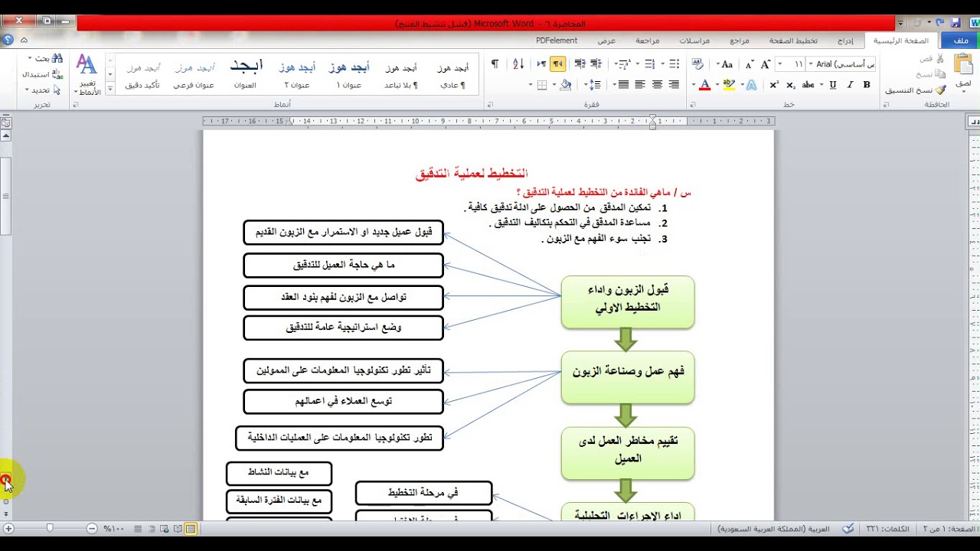
Task: Click the Cut (قص) button
Action: click(933, 58)
